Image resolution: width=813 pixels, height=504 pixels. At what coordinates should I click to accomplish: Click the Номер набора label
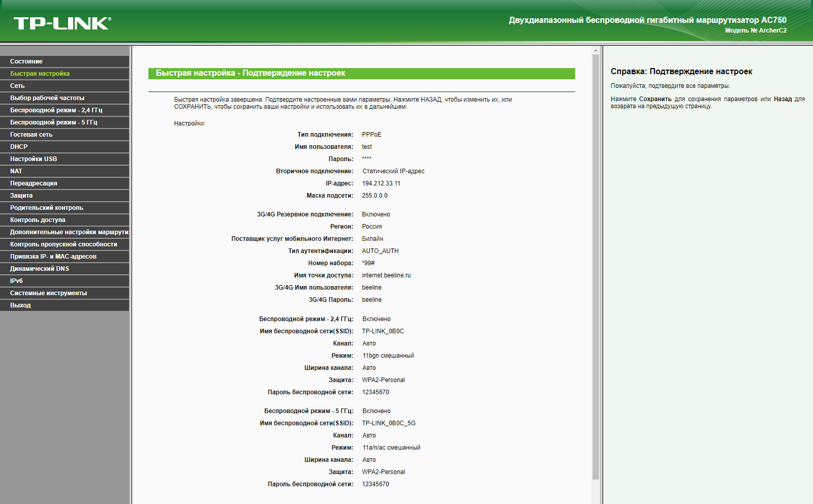(x=331, y=263)
